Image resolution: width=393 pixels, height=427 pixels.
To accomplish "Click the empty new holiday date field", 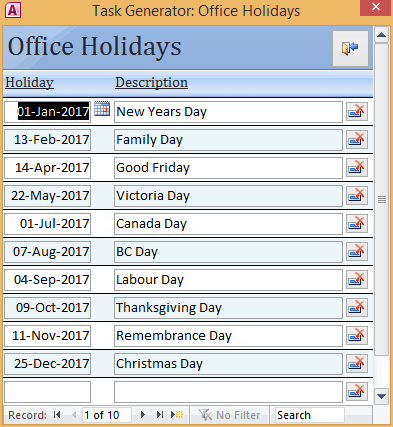I will click(x=48, y=392).
